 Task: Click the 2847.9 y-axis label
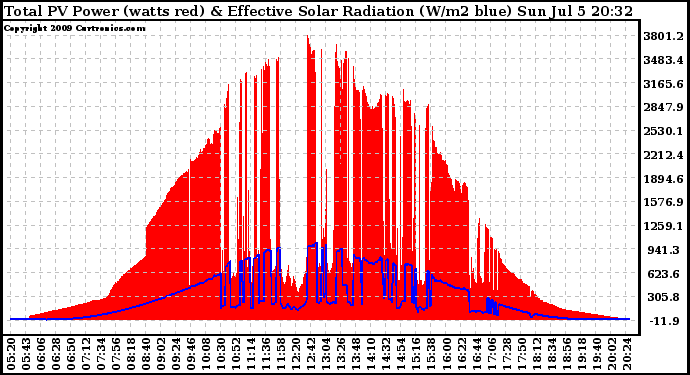pos(663,107)
